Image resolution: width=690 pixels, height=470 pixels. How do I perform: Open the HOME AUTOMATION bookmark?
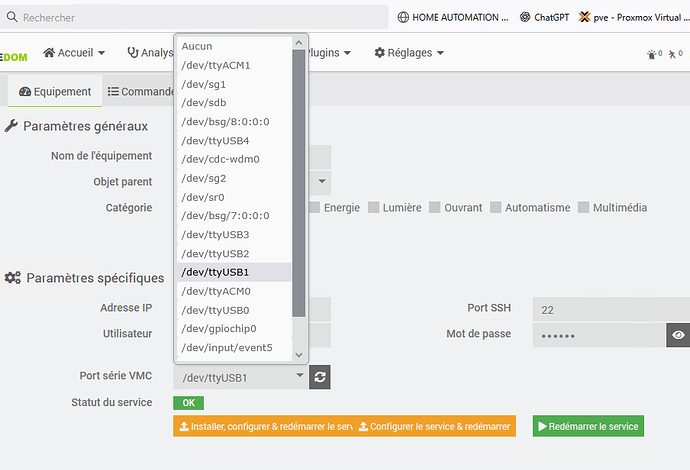[453, 17]
